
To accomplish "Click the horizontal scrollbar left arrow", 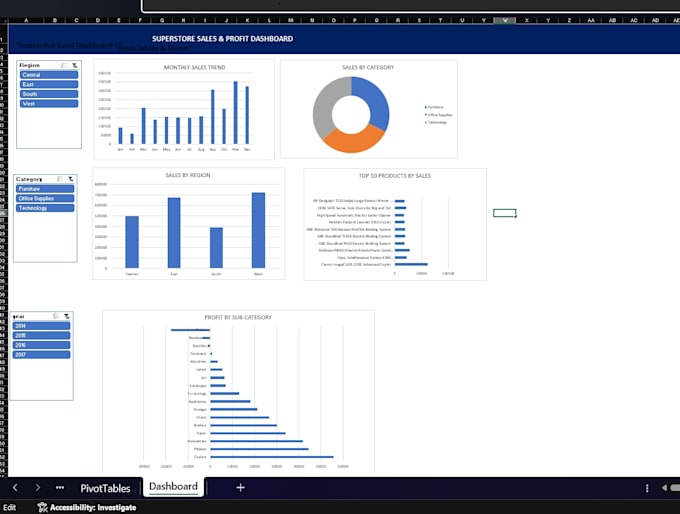I will point(664,488).
